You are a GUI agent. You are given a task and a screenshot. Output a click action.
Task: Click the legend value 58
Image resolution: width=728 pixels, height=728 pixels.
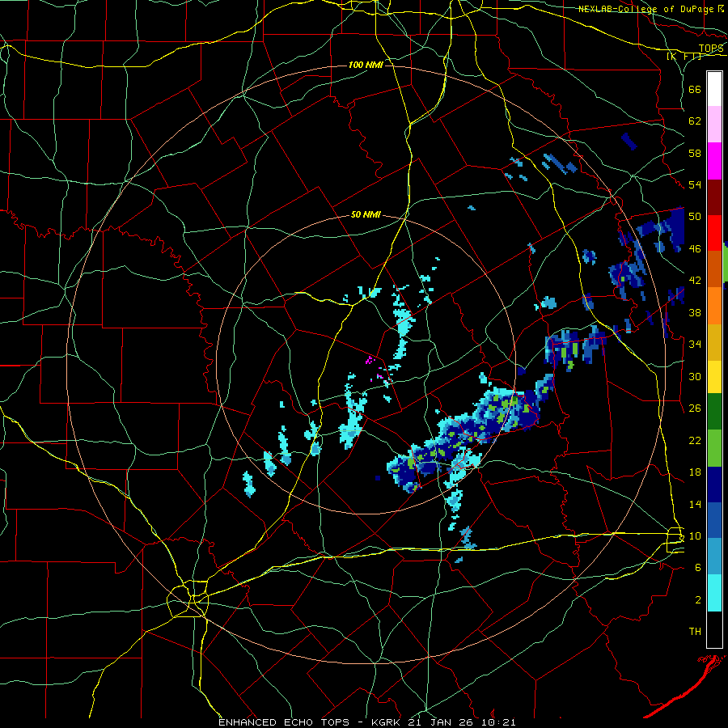point(695,153)
